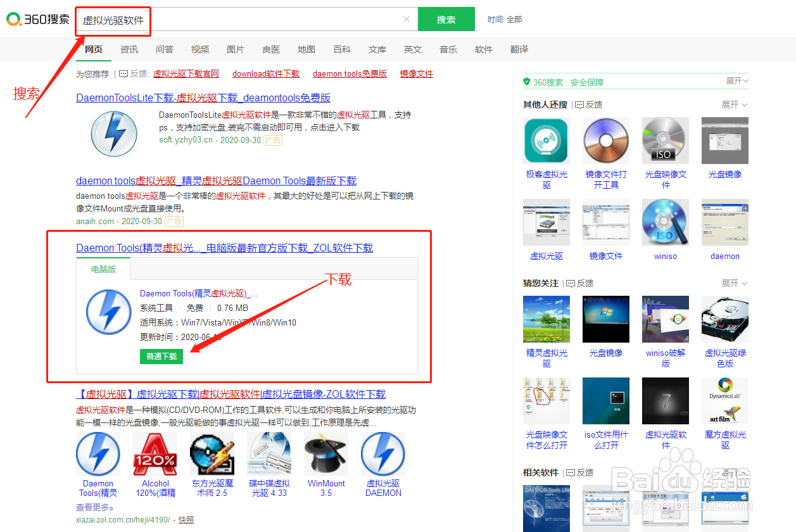Screen dimensions: 796x532
Task: Switch to the 音乐 tab
Action: pos(448,49)
